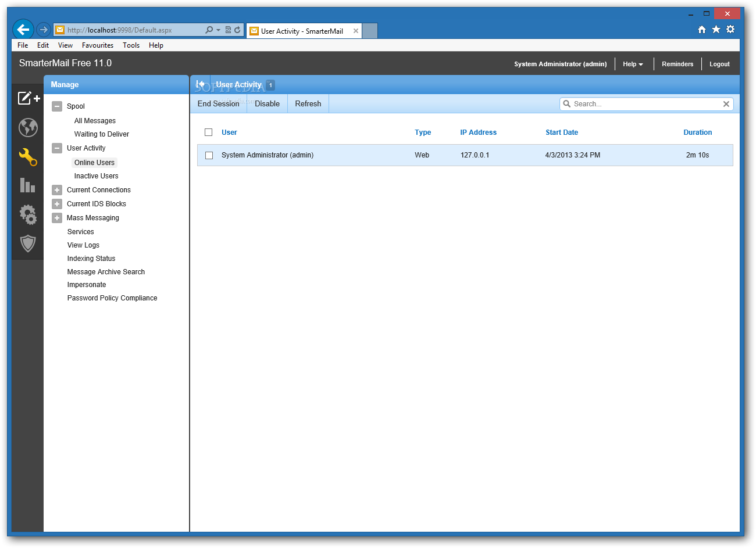This screenshot has width=756, height=548.
Task: Select the wrench Manage icon
Action: coord(28,156)
